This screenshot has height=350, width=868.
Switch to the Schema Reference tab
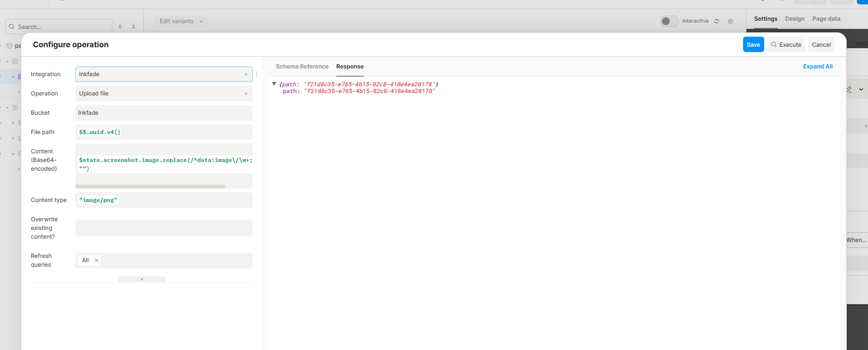[302, 67]
